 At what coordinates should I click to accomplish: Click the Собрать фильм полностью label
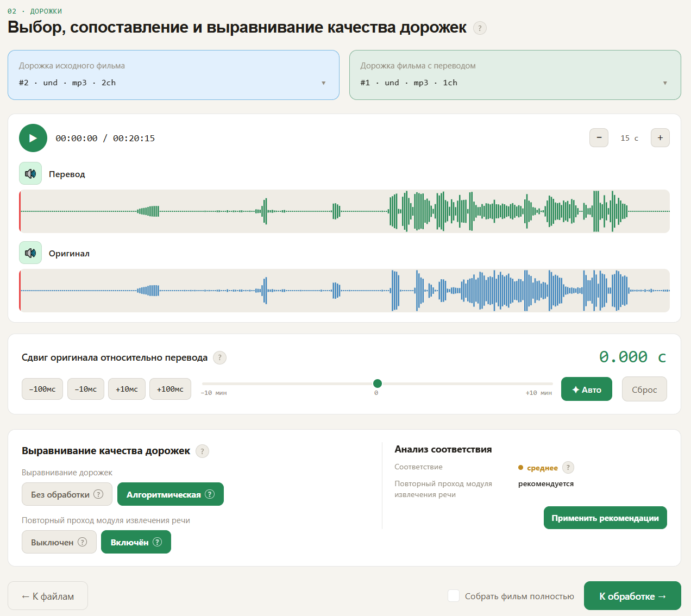click(519, 596)
